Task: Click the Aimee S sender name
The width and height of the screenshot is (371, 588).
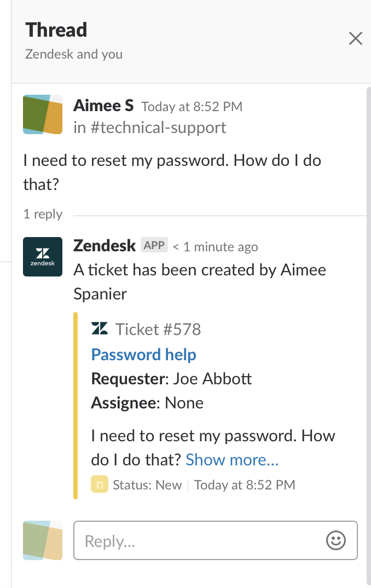Action: (x=103, y=105)
